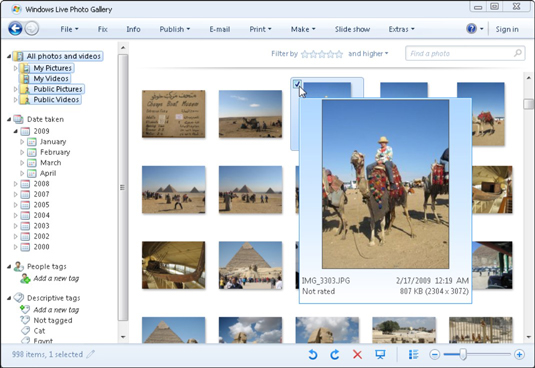Open the Print menu
Screen dimensions: 535x368
point(260,29)
